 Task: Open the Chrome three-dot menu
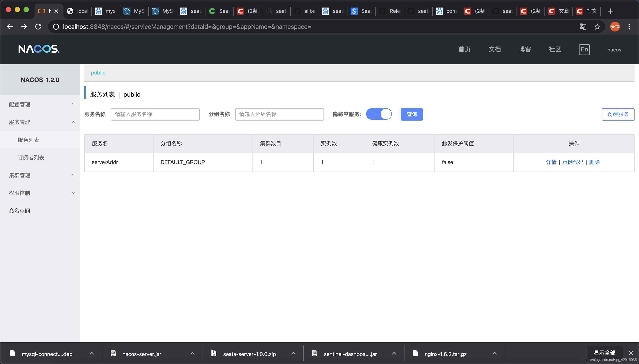629,27
